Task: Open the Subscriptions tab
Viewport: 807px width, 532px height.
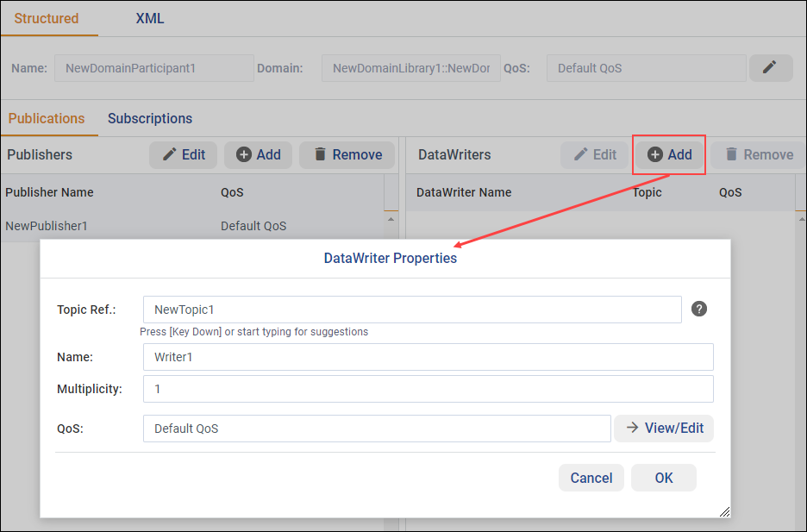Action: [149, 118]
